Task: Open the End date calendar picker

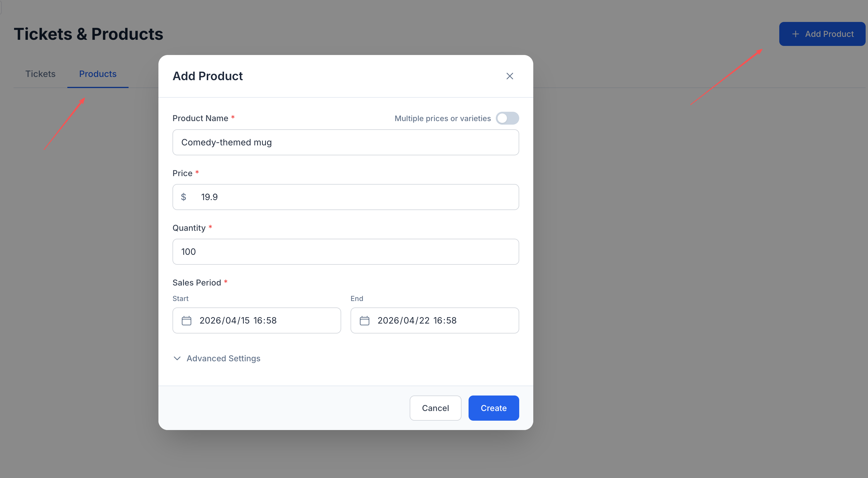Action: pos(365,320)
